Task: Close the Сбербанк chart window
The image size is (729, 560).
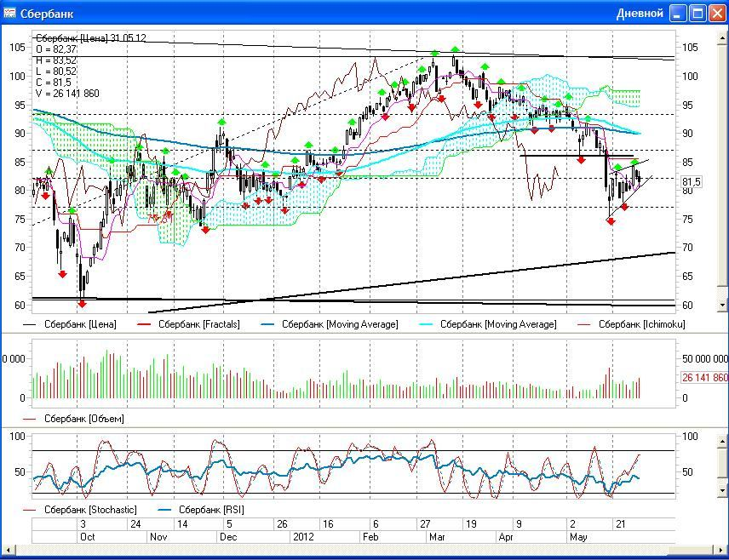Action: click(x=717, y=14)
